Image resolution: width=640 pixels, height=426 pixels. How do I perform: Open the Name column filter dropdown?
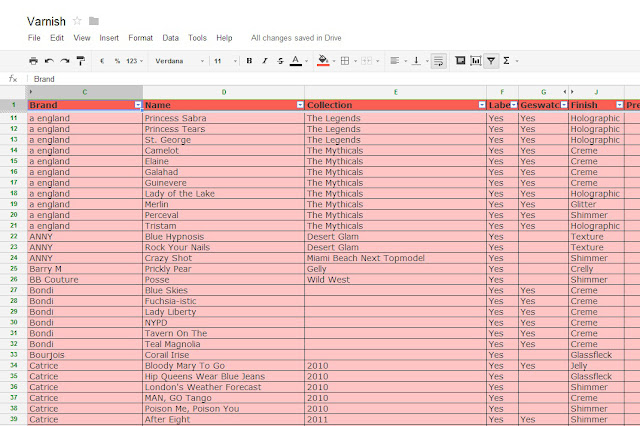(300, 105)
